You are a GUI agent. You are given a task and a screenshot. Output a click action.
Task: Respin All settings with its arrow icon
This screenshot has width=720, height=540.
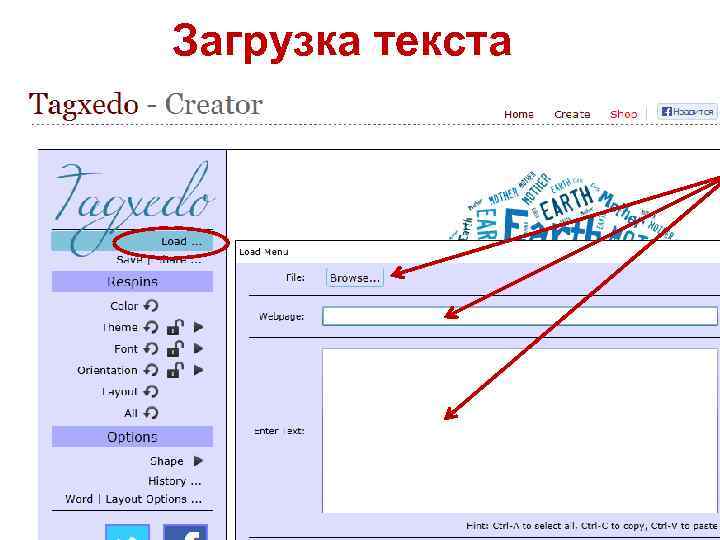click(x=150, y=413)
